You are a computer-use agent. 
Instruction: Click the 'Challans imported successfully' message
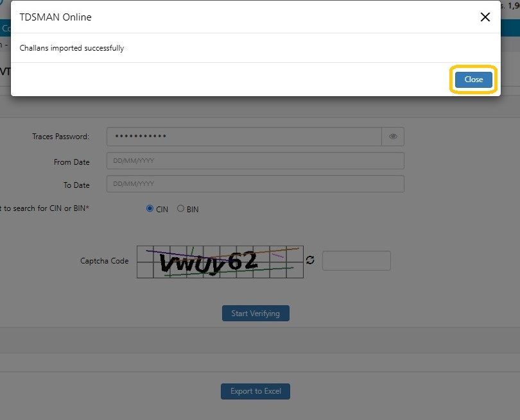click(72, 48)
